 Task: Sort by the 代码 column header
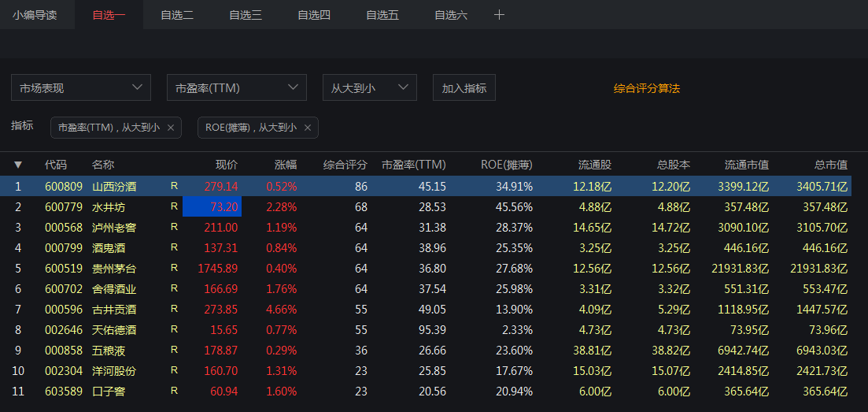(55, 165)
